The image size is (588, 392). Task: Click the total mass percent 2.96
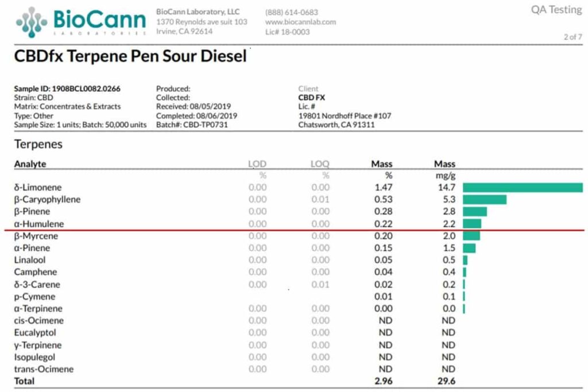383,381
